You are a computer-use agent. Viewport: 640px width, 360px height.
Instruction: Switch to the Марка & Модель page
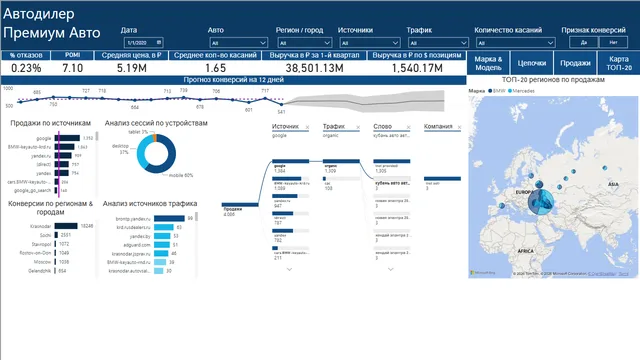point(488,63)
